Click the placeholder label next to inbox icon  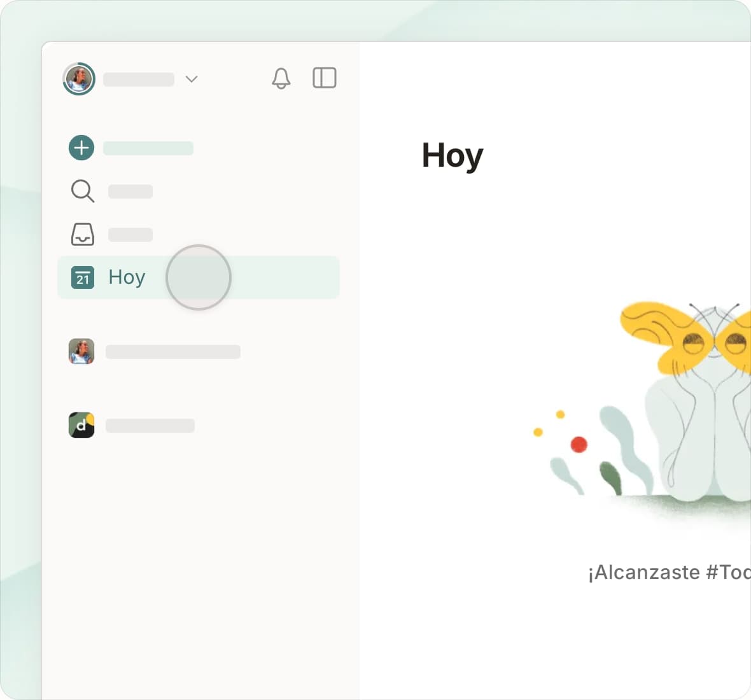point(130,235)
